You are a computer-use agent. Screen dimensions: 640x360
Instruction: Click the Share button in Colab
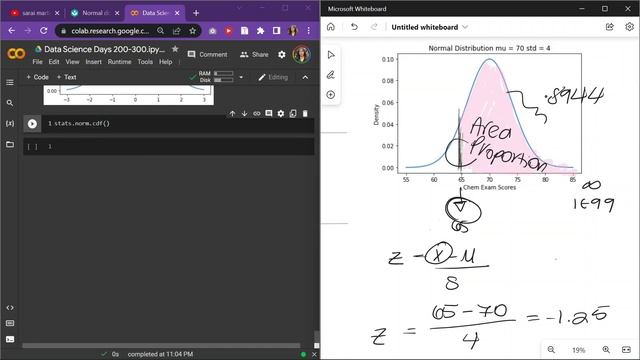(254, 54)
